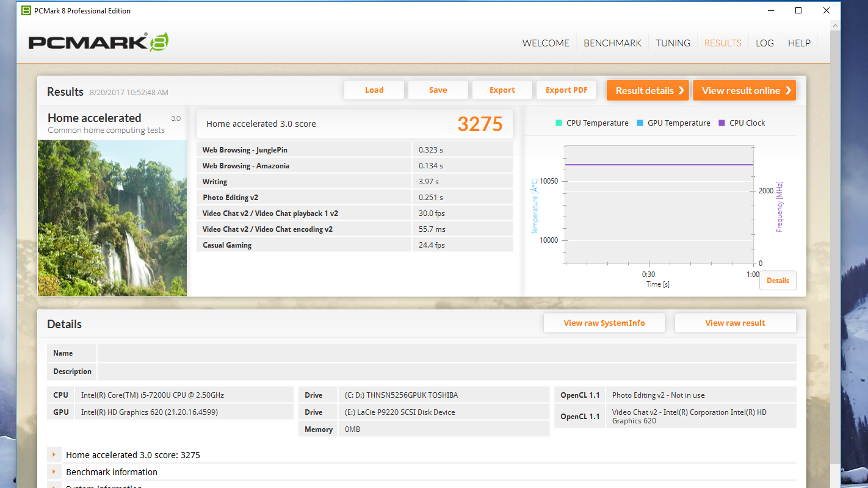The image size is (868, 488).
Task: Click the Load button
Action: point(374,90)
